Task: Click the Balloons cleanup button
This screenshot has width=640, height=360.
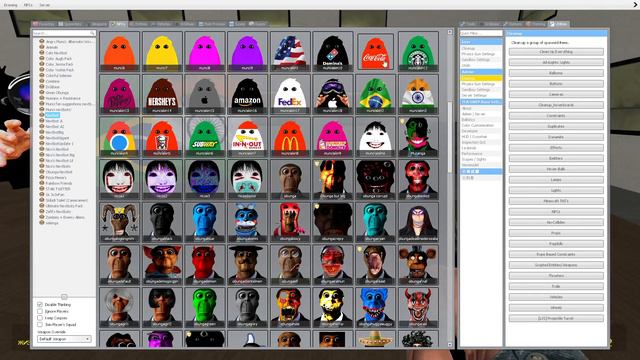Action: [x=556, y=73]
